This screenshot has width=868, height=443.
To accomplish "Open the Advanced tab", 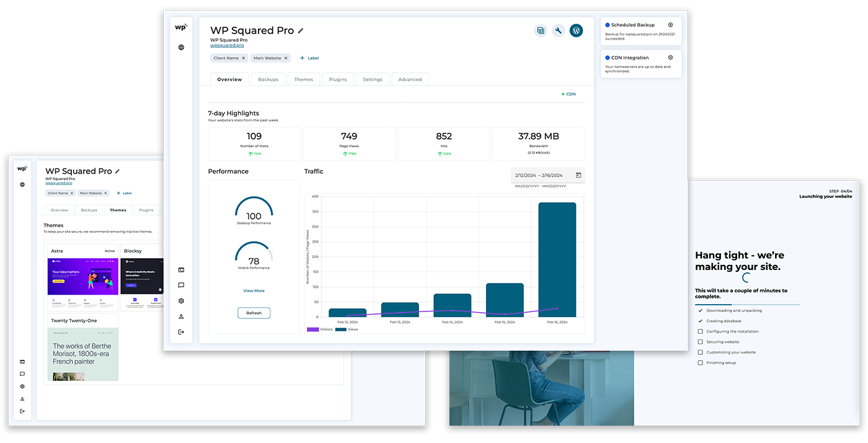I will pyautogui.click(x=410, y=79).
